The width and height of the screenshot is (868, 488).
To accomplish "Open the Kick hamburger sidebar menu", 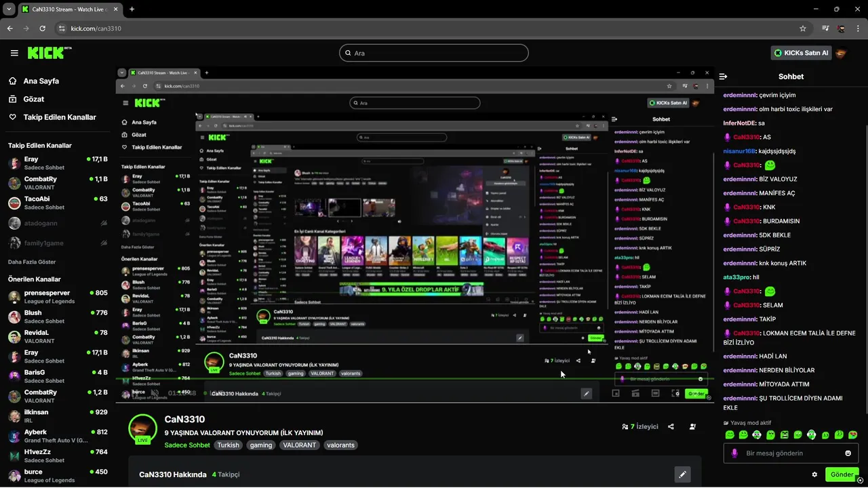I will click(14, 53).
